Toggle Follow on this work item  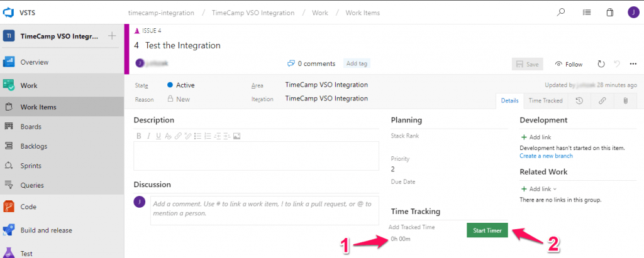pos(569,64)
